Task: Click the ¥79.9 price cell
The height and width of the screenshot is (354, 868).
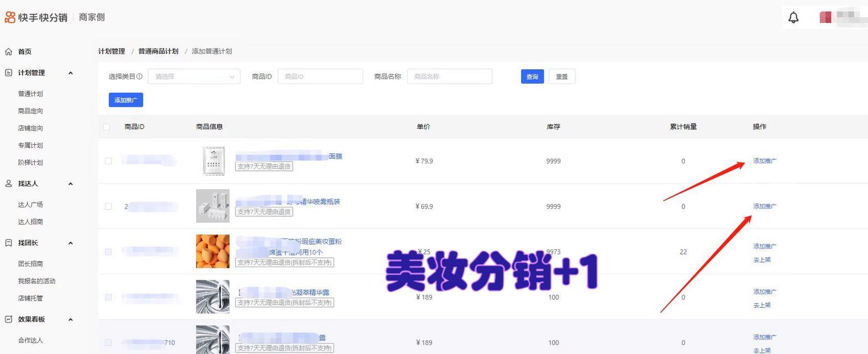Action: (424, 161)
